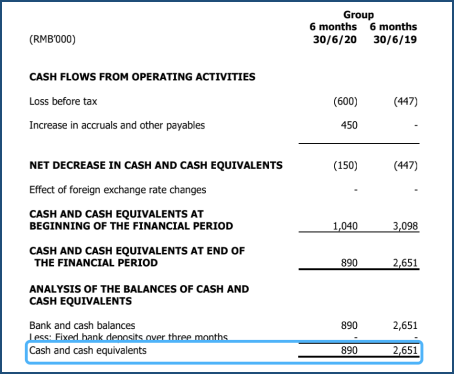Image resolution: width=454 pixels, height=374 pixels.
Task: Click the 1,040 beginning balance value
Action: (x=345, y=226)
